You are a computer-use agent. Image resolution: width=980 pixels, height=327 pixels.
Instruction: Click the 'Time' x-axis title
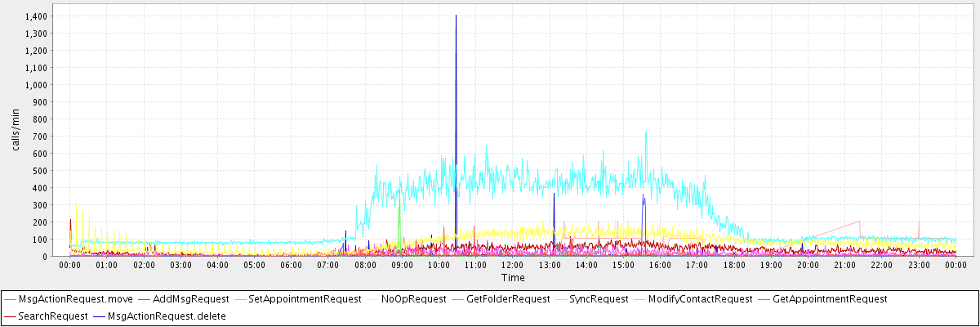tap(513, 278)
